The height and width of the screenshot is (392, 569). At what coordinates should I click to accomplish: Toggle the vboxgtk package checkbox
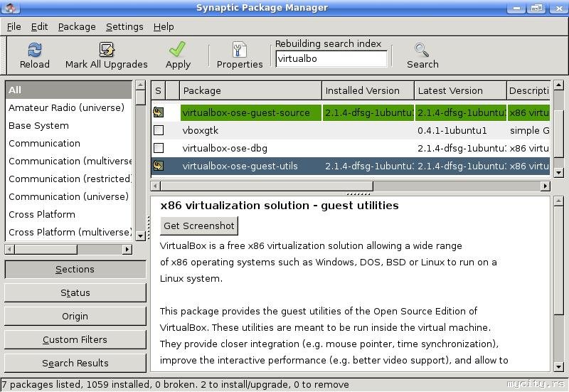tap(159, 130)
